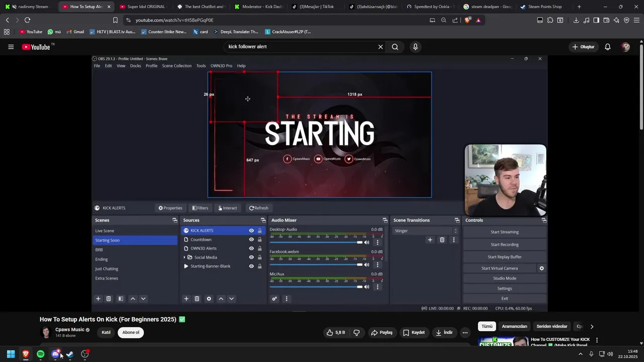The width and height of the screenshot is (644, 362).
Task: Open three-dot menu of recommended Kick video
Action: click(x=597, y=340)
